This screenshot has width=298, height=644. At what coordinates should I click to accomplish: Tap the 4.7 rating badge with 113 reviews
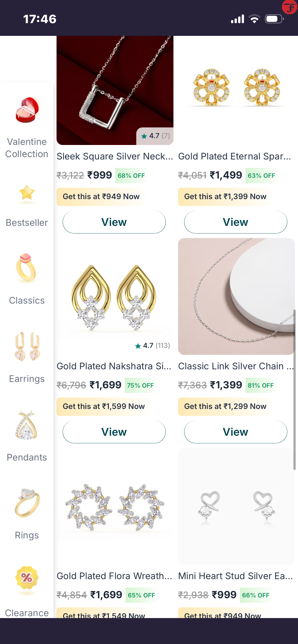tap(152, 346)
